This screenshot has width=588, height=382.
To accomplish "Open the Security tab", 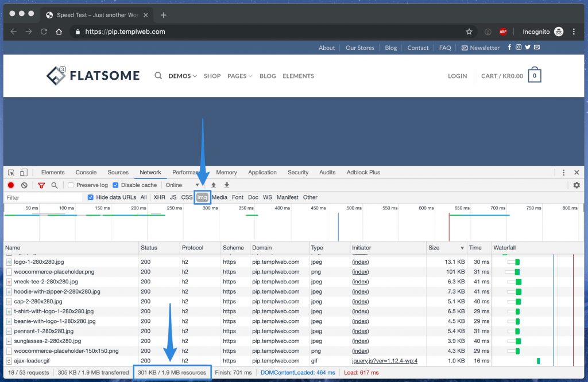I will (298, 172).
